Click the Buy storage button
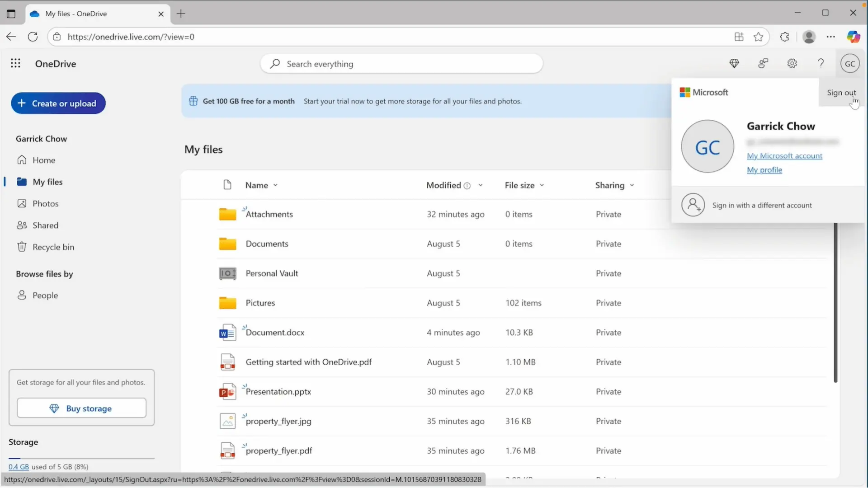 click(81, 408)
